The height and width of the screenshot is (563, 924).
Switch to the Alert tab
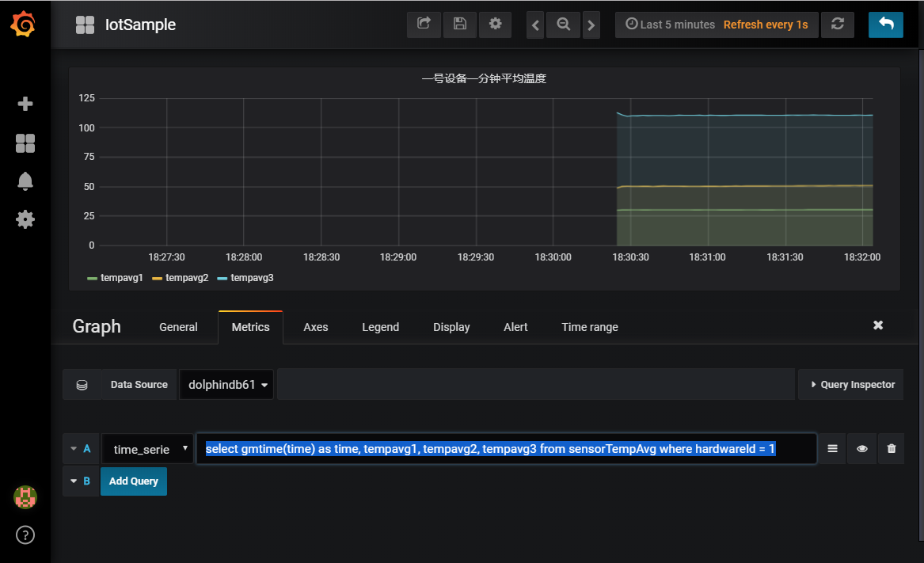515,327
